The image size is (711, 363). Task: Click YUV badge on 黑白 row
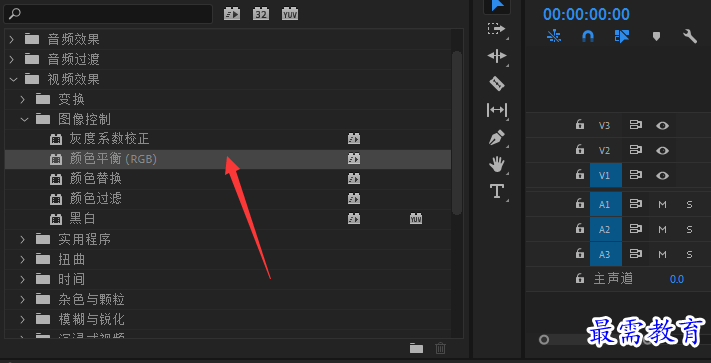click(416, 219)
